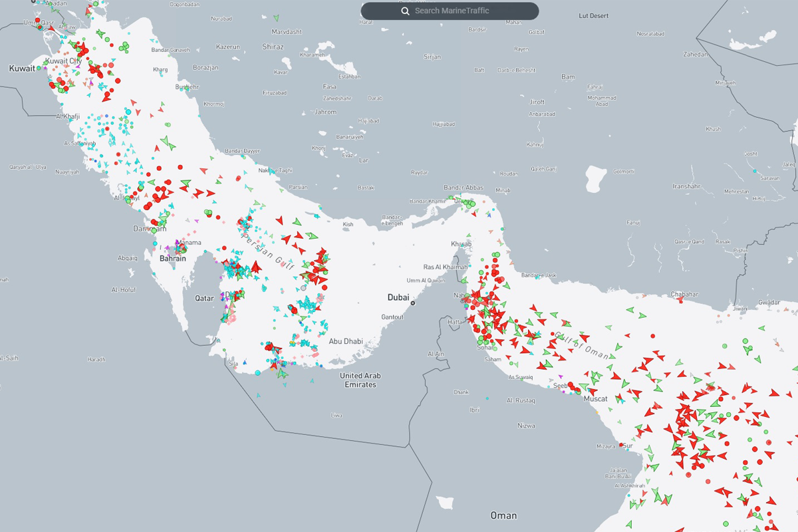798x532 pixels.
Task: Click the Muscat city label
Action: (x=595, y=399)
